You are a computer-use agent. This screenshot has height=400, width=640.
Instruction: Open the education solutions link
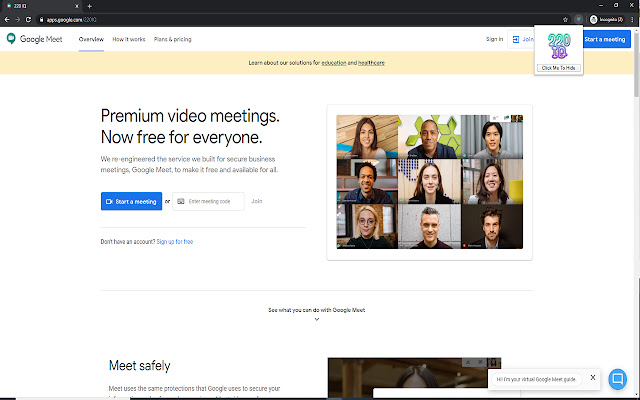point(333,63)
